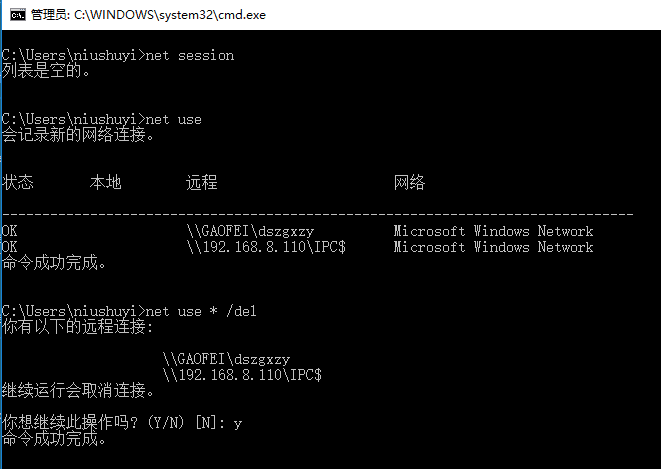Viewport: 661px width, 469px height.
Task: Click the 'net use * /del' command
Action: [201, 311]
